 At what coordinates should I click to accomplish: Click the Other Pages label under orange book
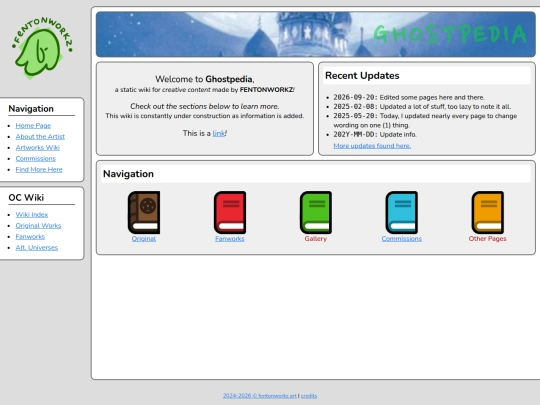coord(487,239)
